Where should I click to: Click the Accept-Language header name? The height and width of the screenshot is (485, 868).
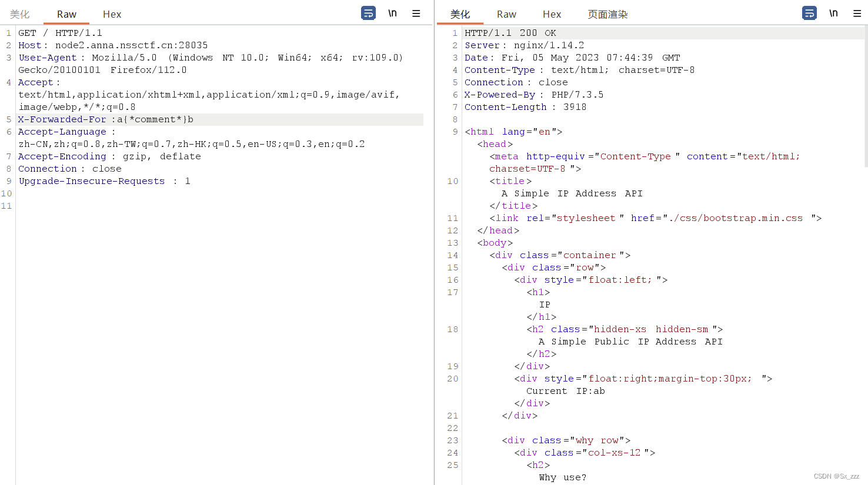pyautogui.click(x=62, y=132)
